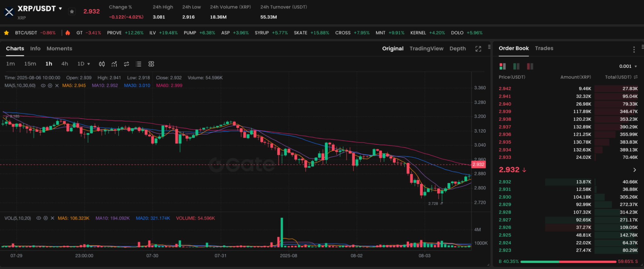Click the last price 2.932 in order book

tap(509, 170)
